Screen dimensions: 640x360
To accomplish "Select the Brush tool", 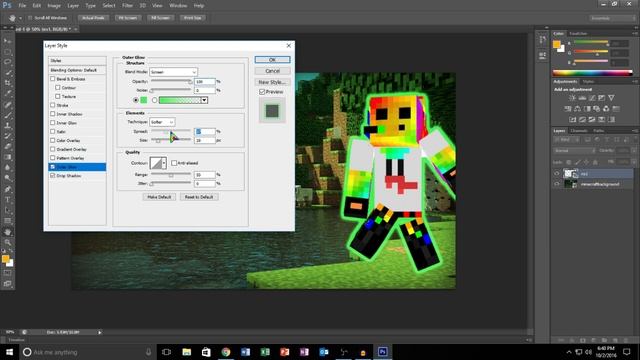I will [8, 115].
